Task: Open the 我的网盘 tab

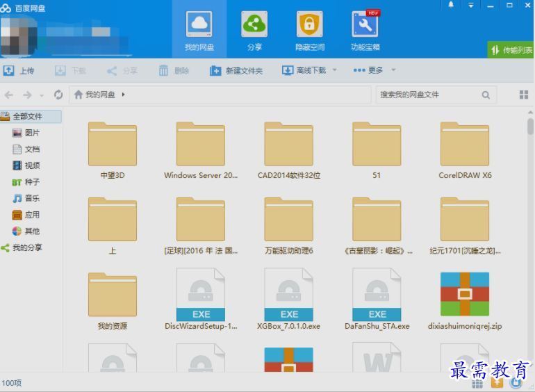Action: 199,31
